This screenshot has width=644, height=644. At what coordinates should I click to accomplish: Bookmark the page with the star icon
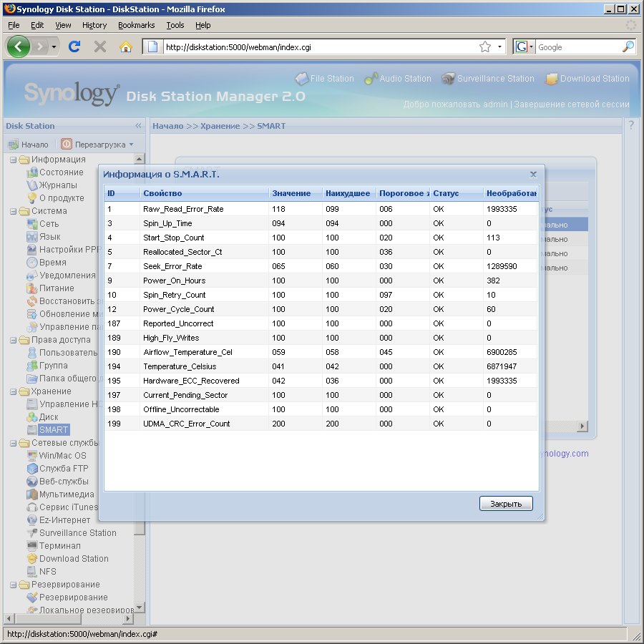485,47
